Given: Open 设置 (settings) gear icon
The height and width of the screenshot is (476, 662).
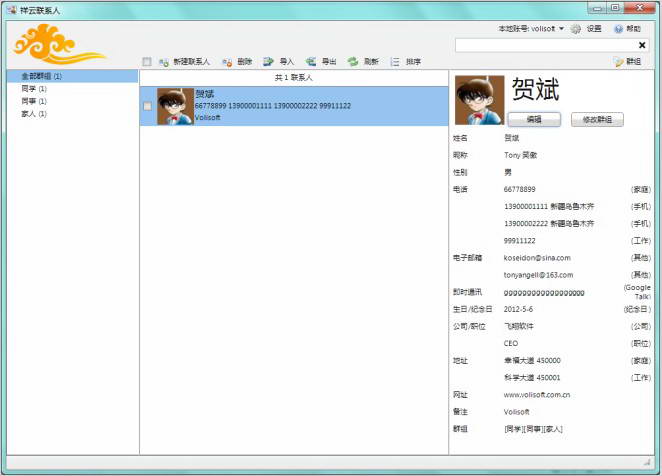Looking at the screenshot, I should (575, 29).
